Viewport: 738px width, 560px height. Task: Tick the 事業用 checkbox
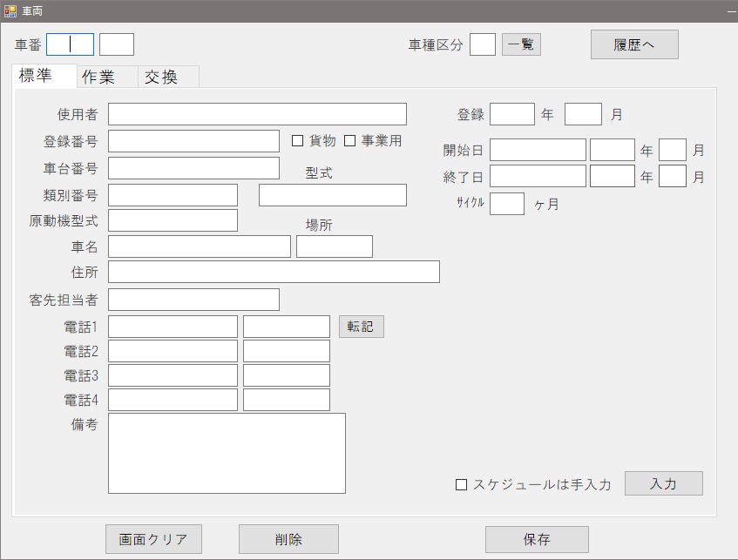coord(350,141)
